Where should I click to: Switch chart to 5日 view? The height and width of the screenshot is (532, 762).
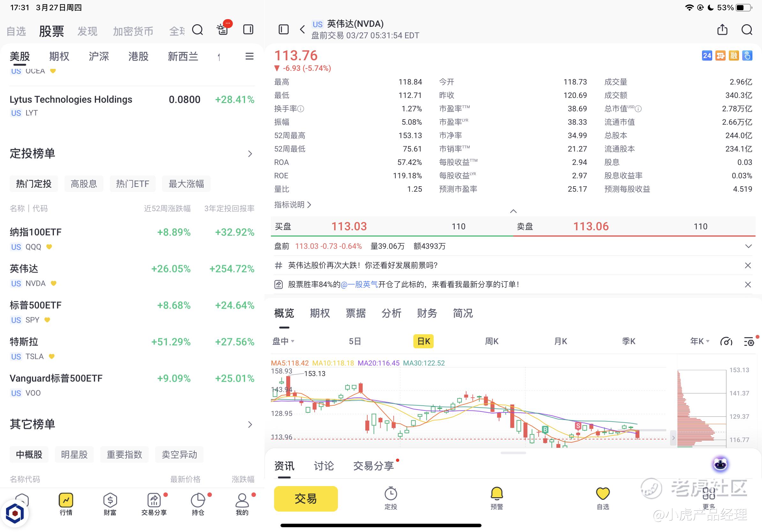coord(355,341)
